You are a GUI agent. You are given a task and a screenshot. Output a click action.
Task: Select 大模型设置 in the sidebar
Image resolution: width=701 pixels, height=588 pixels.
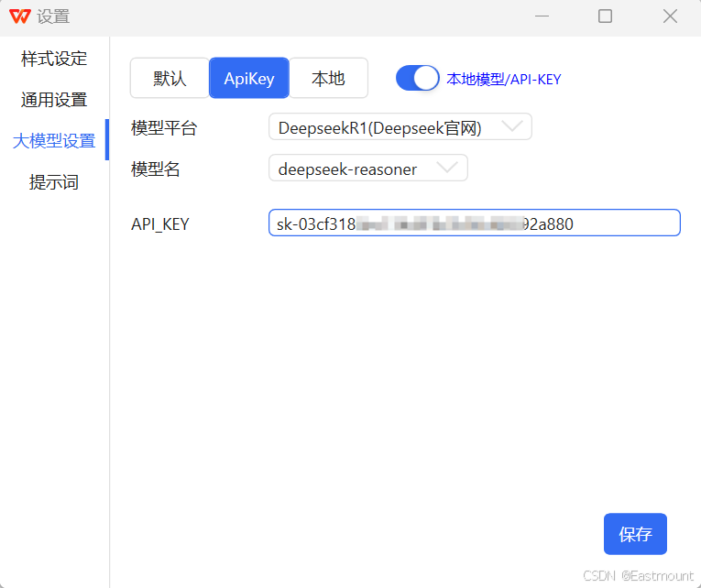54,141
